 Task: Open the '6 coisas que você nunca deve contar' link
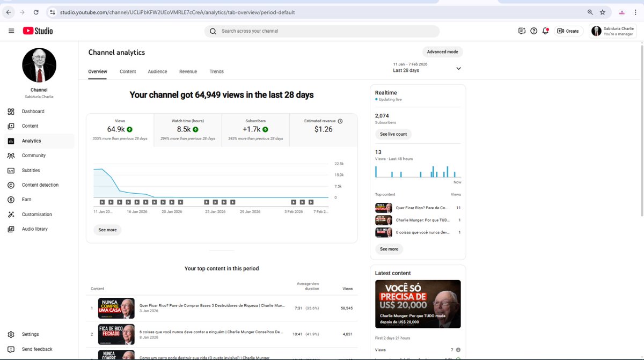point(211,332)
